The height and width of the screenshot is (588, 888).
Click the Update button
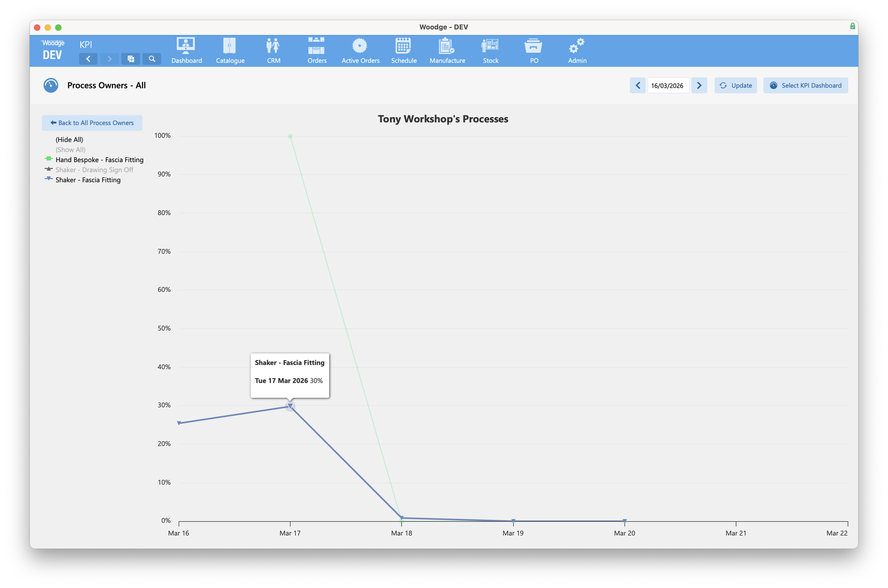[x=735, y=86]
